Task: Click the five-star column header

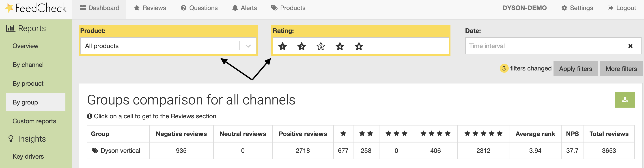Action: pos(483,134)
